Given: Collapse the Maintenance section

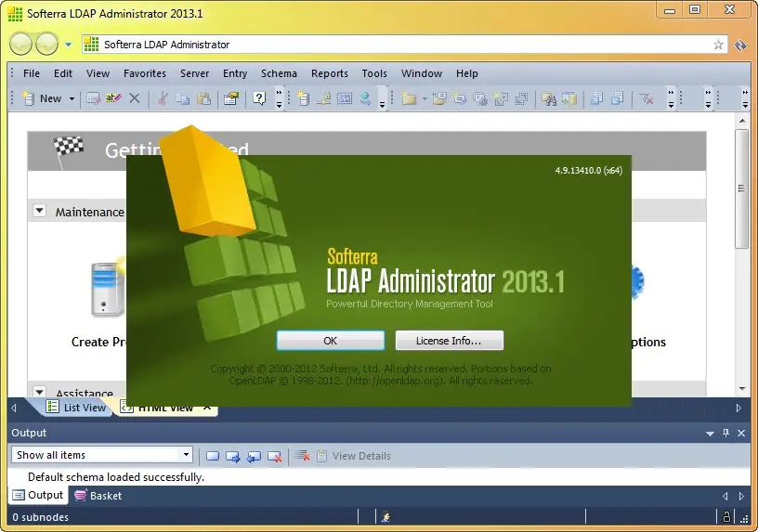Looking at the screenshot, I should point(40,211).
